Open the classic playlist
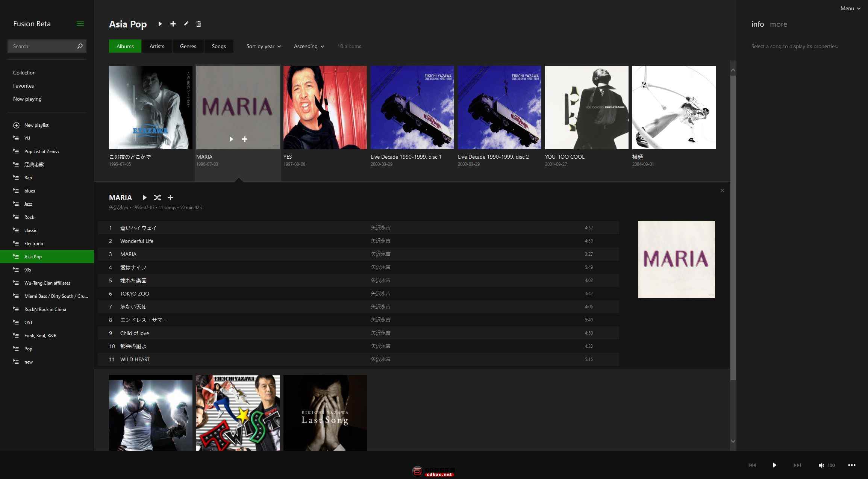The width and height of the screenshot is (868, 479). pos(47,230)
